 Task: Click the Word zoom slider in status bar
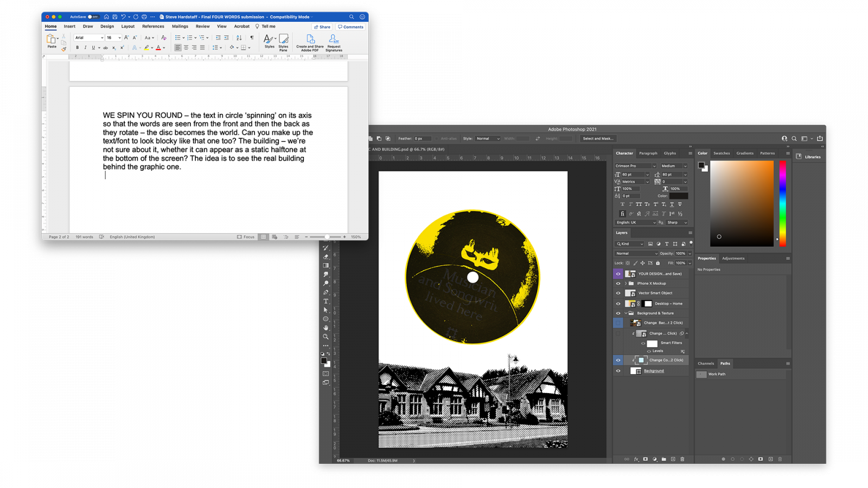pos(325,237)
